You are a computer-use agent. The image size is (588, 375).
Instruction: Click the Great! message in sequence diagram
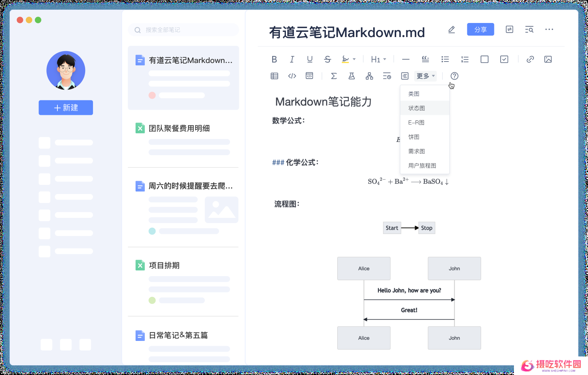[409, 310]
